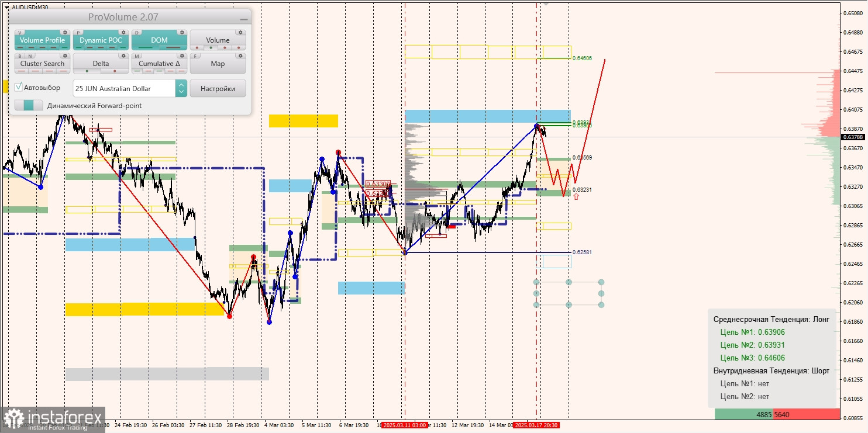
Task: Toggle last green Volume Profile sub-segment
Action: point(64,47)
